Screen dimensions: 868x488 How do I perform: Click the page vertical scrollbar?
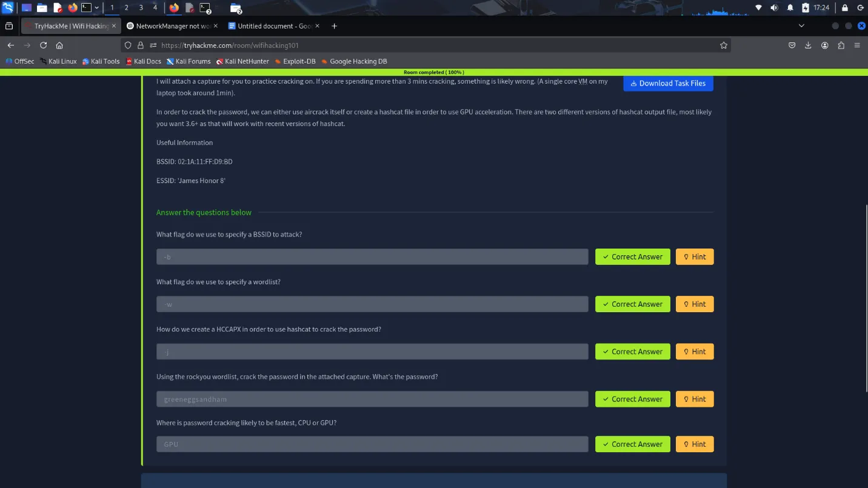[864, 273]
